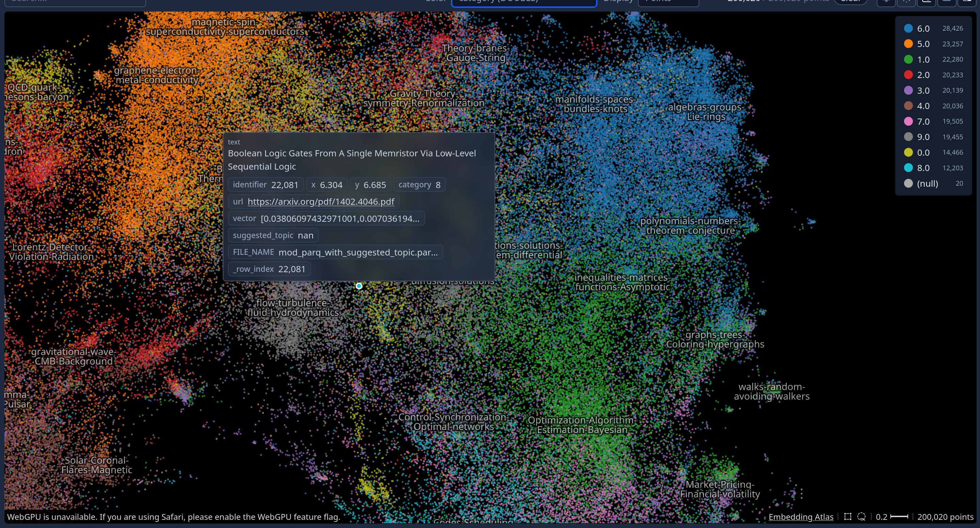Activate the lasso selection tool icon
980x528 pixels.
click(862, 516)
